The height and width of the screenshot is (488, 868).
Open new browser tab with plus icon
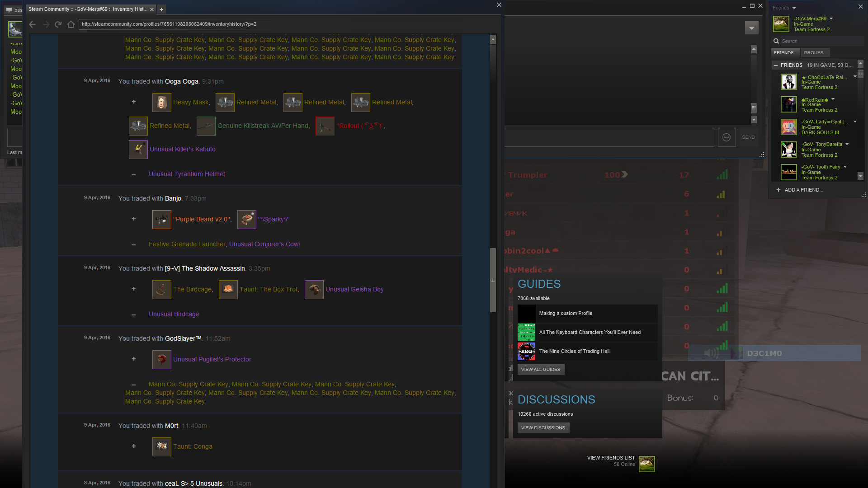(x=161, y=9)
